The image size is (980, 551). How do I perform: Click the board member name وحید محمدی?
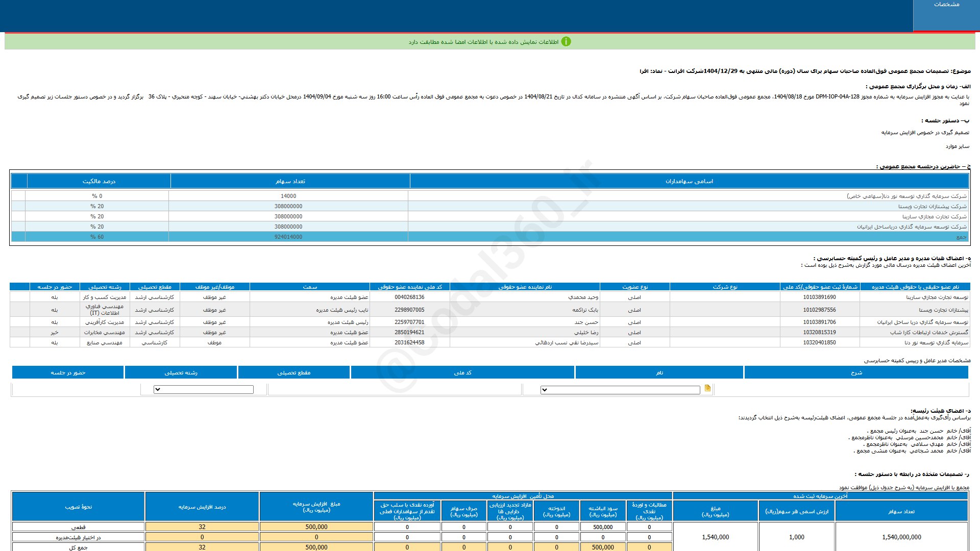583,297
